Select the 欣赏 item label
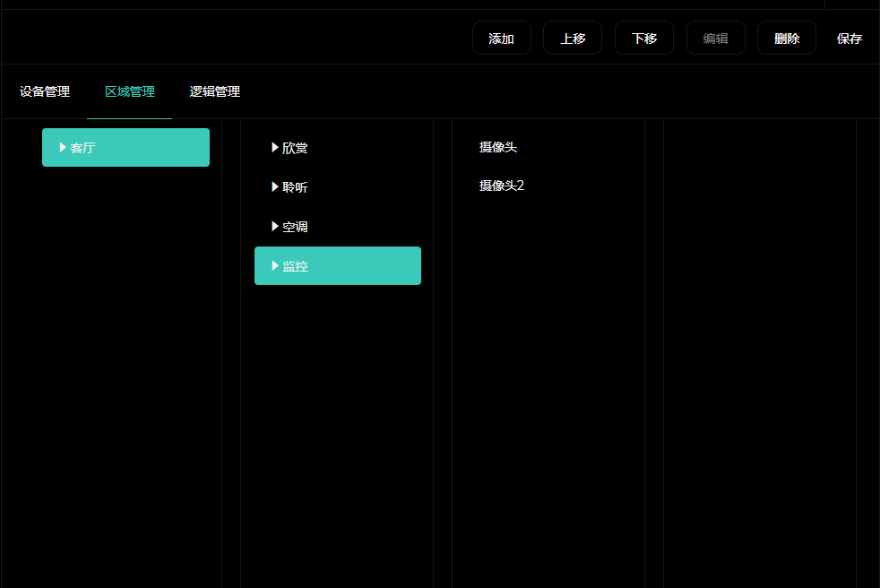Viewport: 880px width, 588px height. click(295, 148)
